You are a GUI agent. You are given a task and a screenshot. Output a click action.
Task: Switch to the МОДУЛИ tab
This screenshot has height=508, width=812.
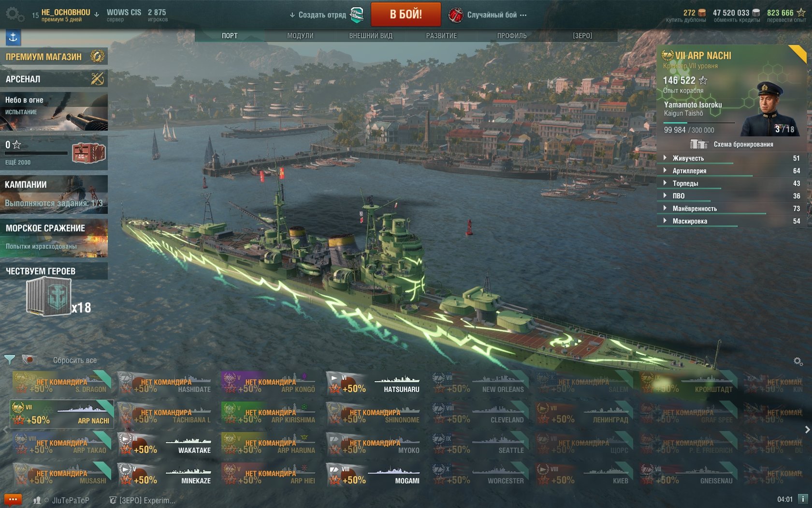pyautogui.click(x=300, y=36)
